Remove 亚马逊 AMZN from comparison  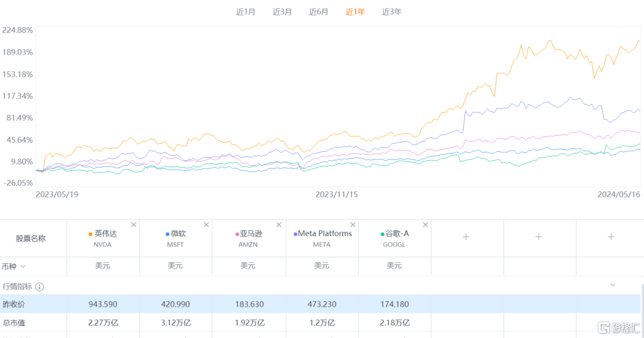pos(279,225)
